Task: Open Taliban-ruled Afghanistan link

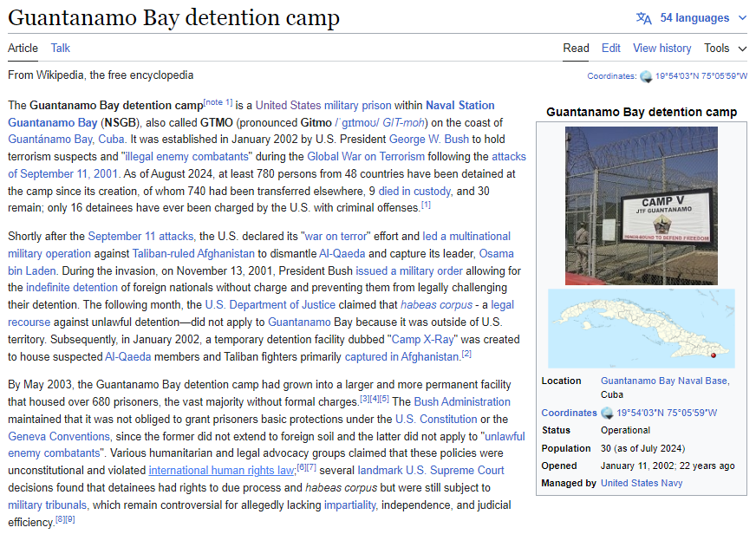Action: (x=193, y=253)
